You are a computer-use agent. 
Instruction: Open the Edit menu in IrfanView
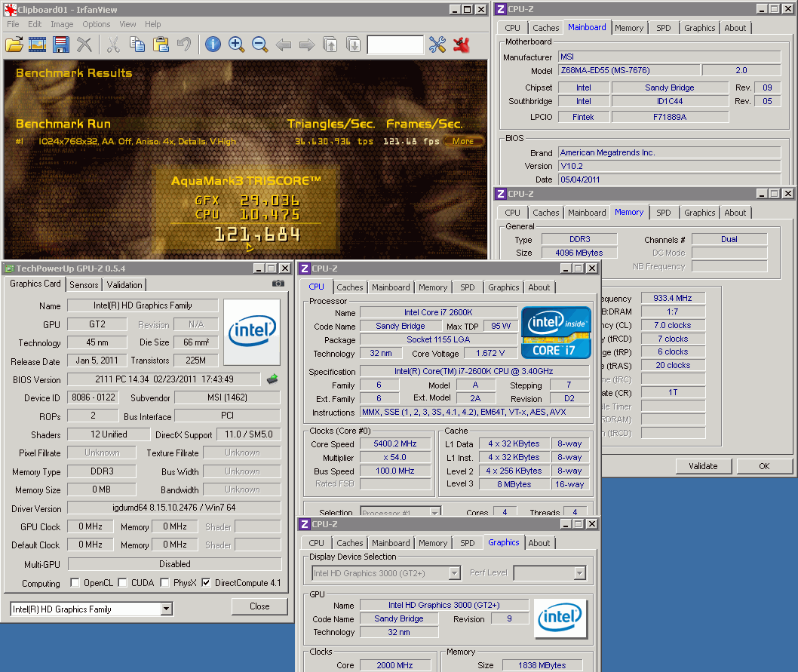tap(35, 24)
